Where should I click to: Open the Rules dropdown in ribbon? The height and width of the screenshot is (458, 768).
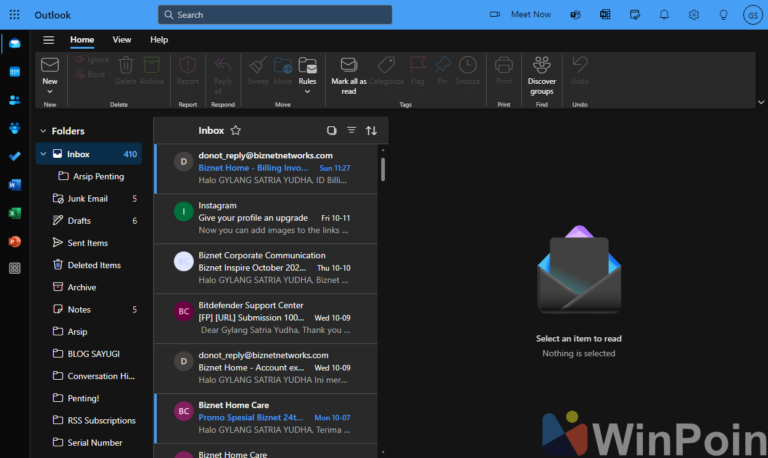[x=308, y=92]
